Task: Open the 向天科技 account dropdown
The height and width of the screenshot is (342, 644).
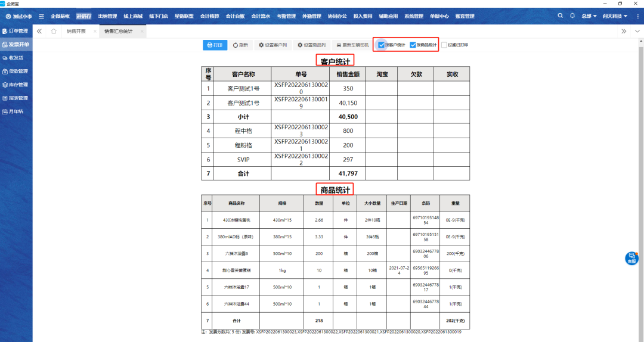Action: (615, 16)
